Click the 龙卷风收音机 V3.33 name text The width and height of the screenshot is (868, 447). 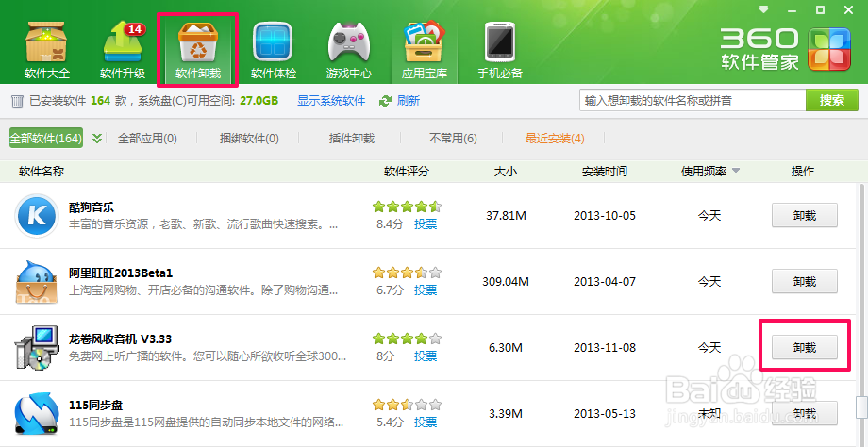click(x=120, y=339)
